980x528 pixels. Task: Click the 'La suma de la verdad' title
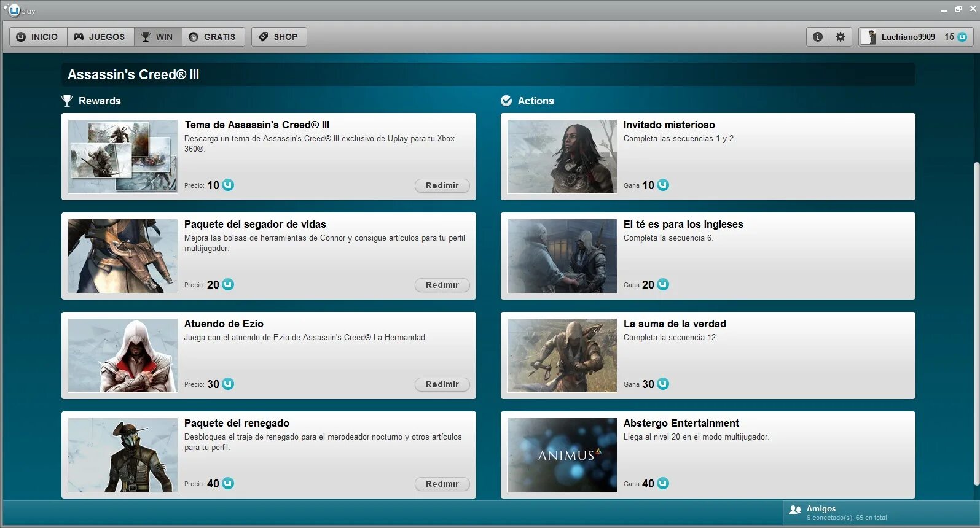675,324
